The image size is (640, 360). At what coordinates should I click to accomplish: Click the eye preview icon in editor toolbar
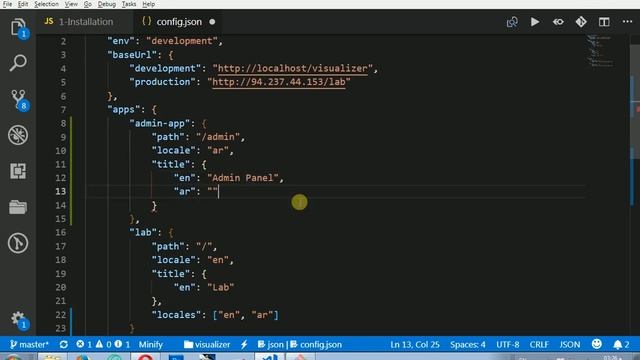558,22
